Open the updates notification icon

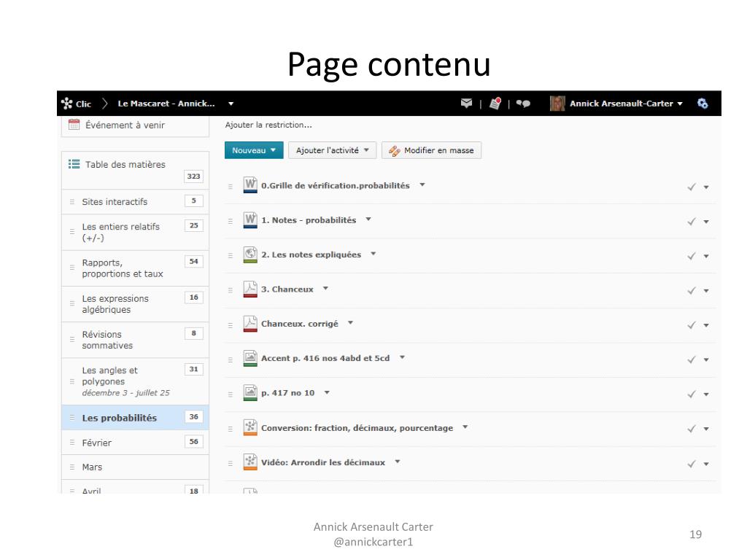point(495,104)
